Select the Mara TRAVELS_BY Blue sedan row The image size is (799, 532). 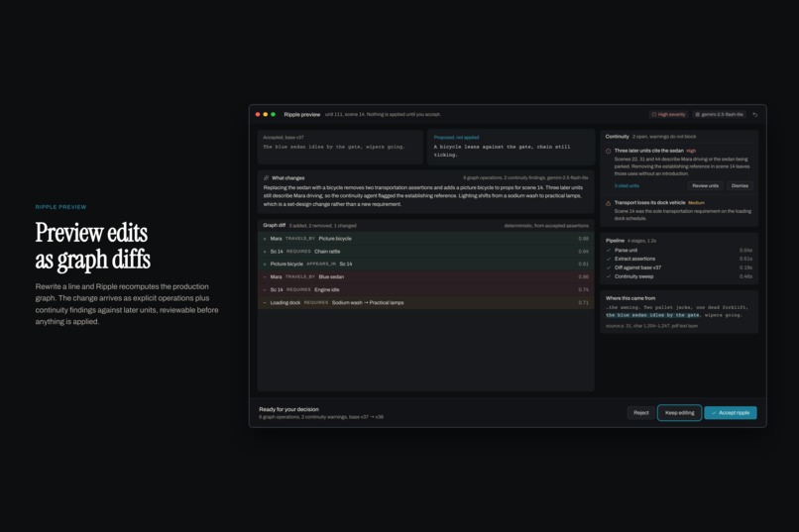[x=425, y=277]
